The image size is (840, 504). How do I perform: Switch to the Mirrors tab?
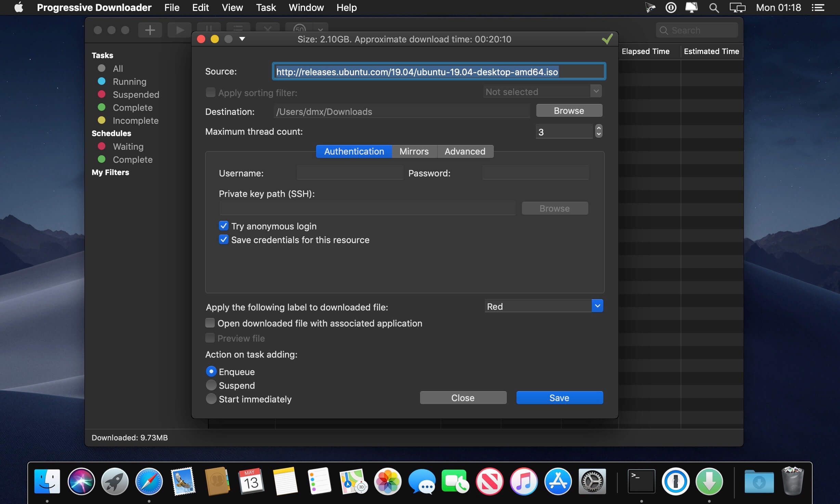pos(414,151)
